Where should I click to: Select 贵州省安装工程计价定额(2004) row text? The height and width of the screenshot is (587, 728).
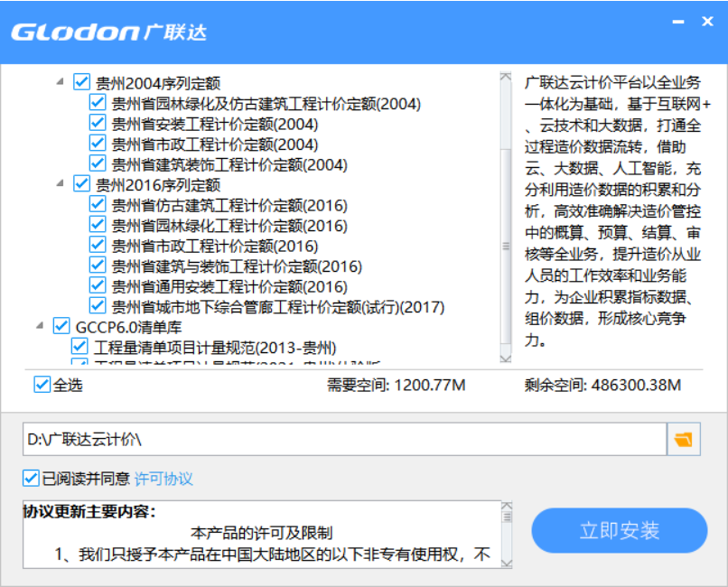[215, 124]
